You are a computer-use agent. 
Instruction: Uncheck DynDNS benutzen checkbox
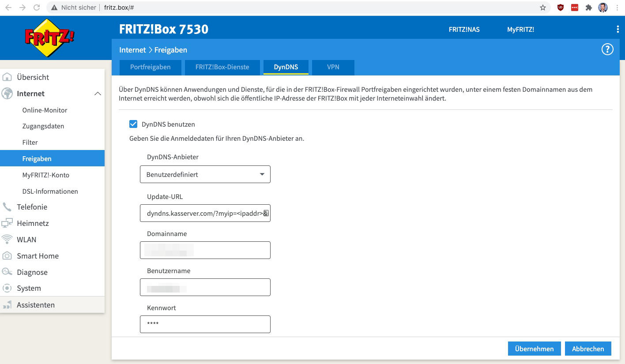(x=133, y=124)
